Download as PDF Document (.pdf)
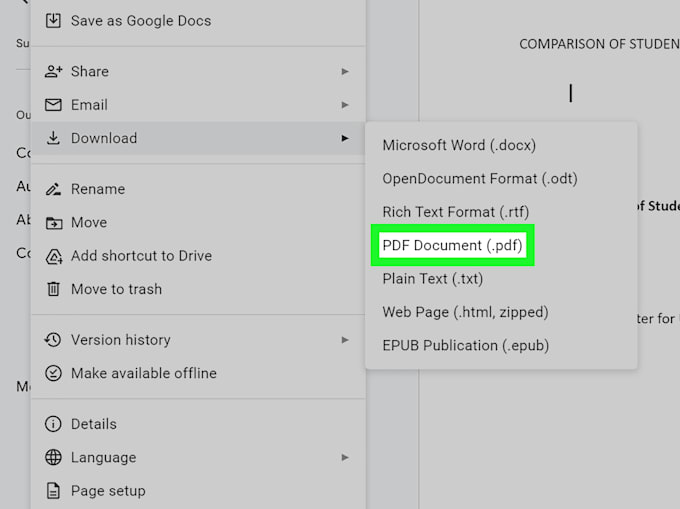The image size is (680, 509). point(452,245)
